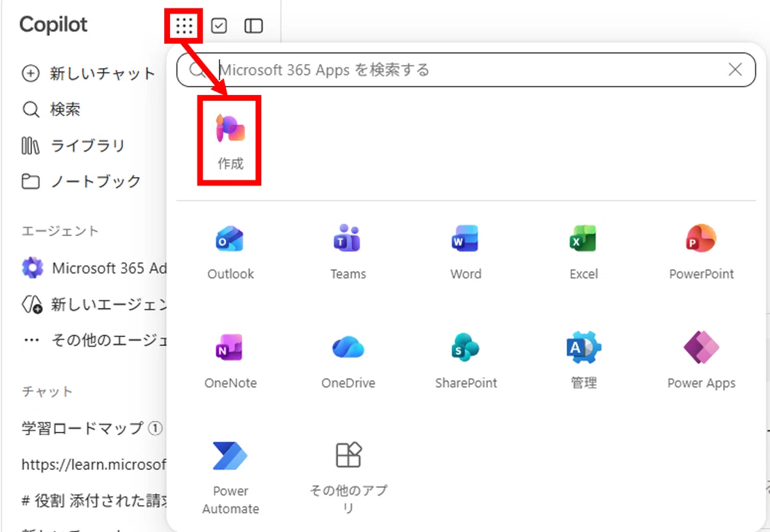Clear the app search with the X
The height and width of the screenshot is (532, 770).
click(735, 70)
